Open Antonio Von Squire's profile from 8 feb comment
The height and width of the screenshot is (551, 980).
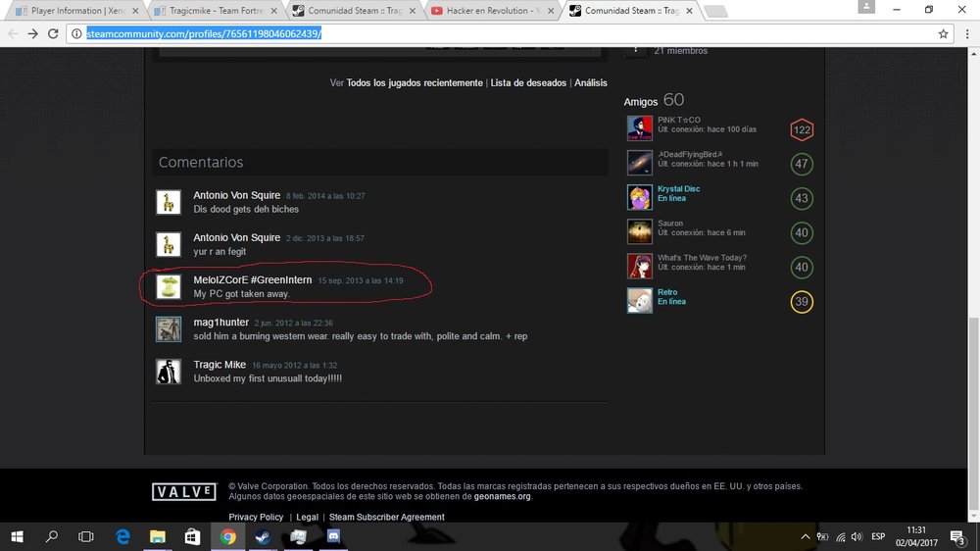[237, 195]
